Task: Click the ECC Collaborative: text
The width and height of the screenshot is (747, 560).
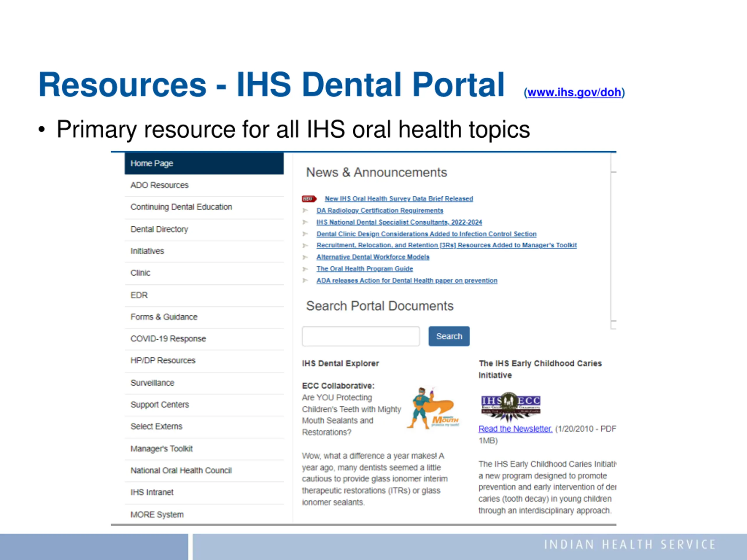Action: (338, 386)
